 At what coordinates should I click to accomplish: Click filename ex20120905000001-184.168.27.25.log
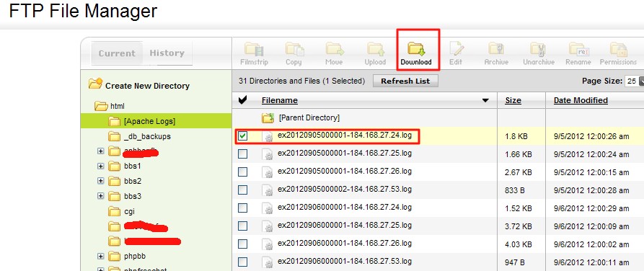[345, 153]
